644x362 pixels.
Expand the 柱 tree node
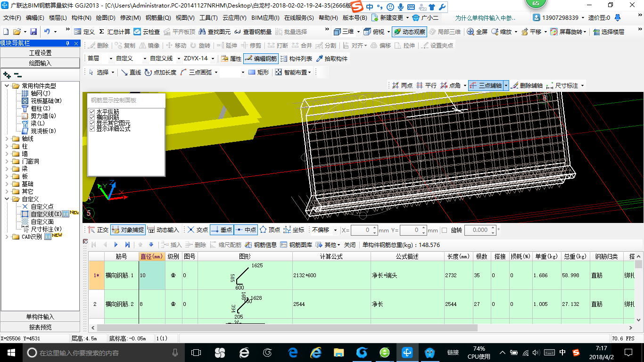pyautogui.click(x=6, y=146)
